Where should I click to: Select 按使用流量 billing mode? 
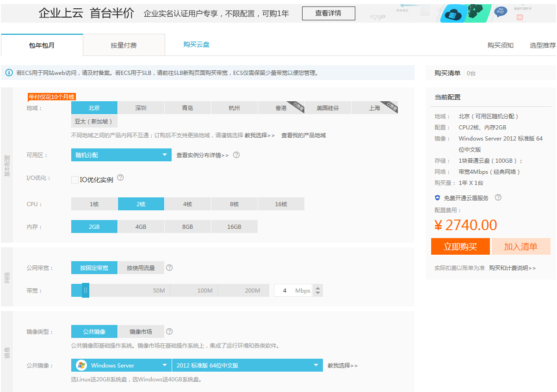(x=141, y=268)
